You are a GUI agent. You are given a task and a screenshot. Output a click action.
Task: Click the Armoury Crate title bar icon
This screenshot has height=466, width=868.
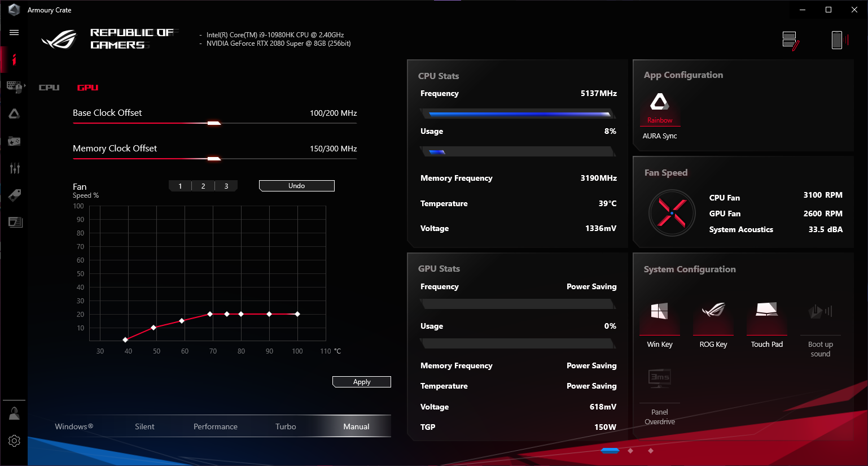point(14,10)
